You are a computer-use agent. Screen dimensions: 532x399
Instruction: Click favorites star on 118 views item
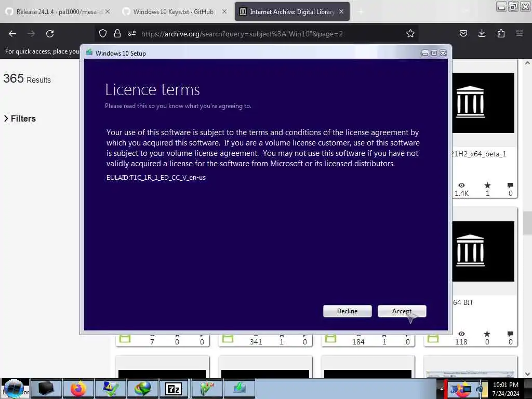(487, 334)
